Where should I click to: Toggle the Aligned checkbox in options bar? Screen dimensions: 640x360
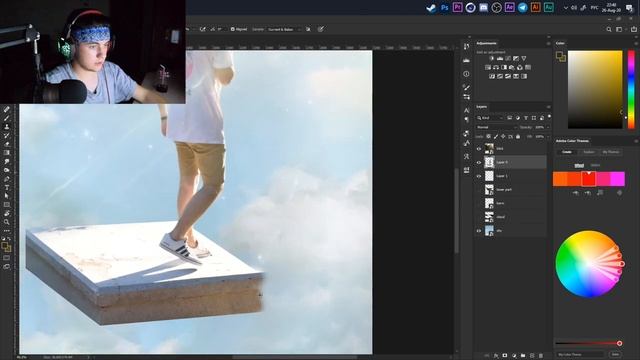233,29
